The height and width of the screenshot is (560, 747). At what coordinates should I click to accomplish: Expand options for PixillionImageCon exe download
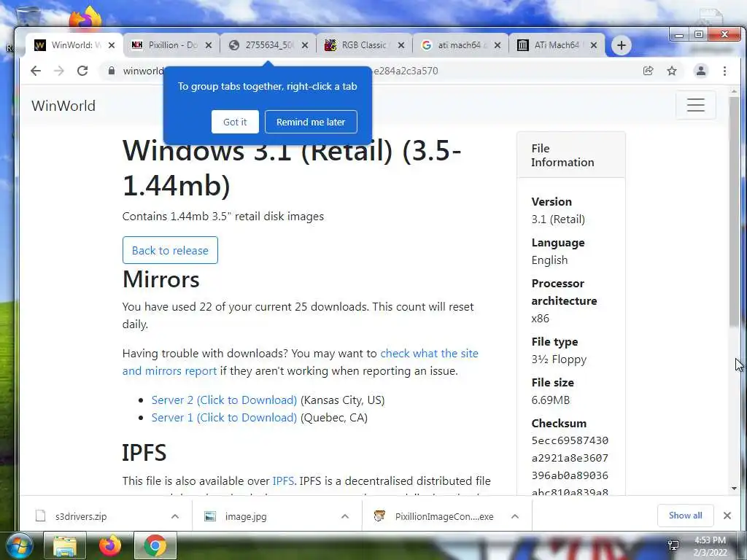point(514,516)
